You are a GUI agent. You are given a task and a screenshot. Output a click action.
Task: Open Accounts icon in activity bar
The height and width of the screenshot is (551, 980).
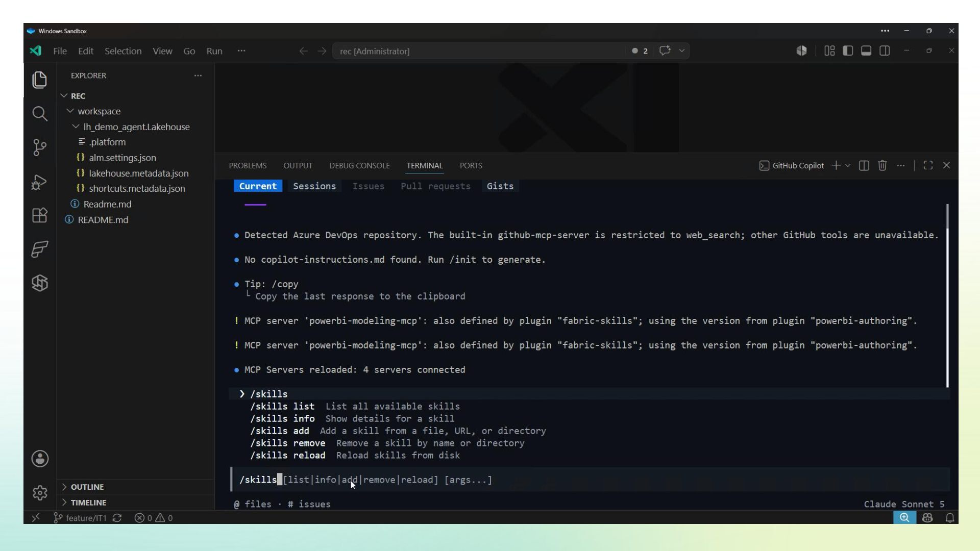(x=40, y=459)
